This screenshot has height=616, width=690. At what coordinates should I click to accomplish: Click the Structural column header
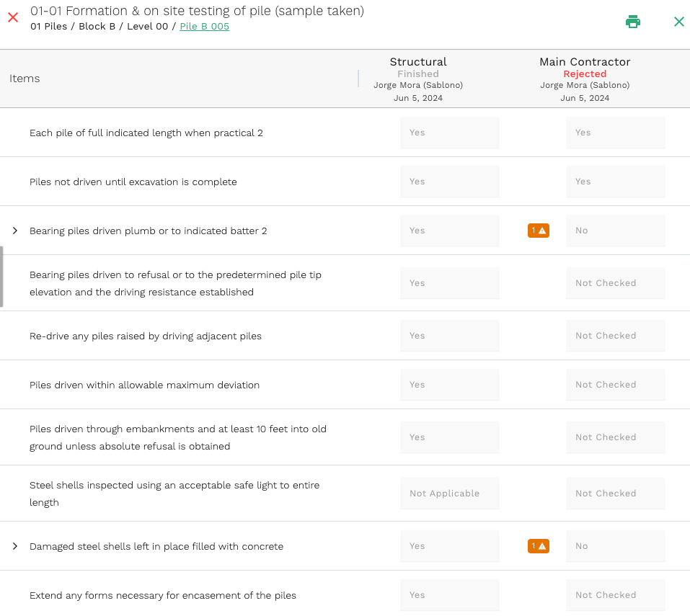(418, 61)
